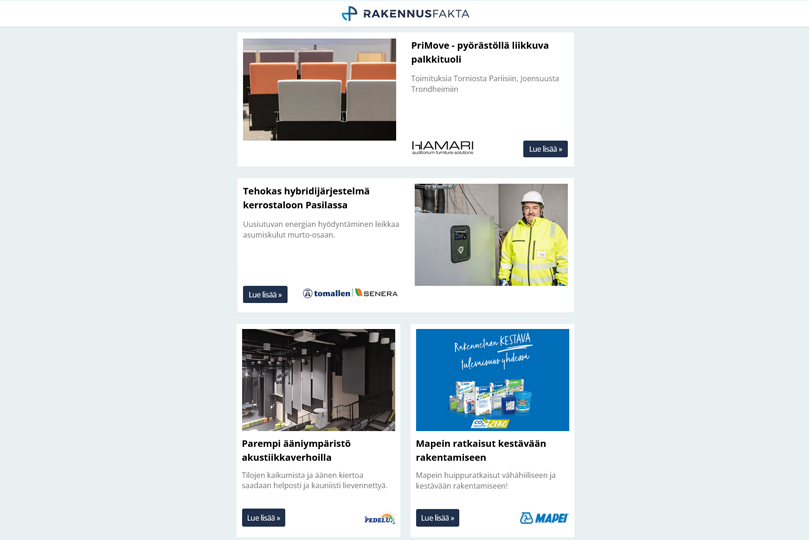The width and height of the screenshot is (809, 540).
Task: Click Lue lisää for Mapein ratkaisut
Action: pyautogui.click(x=438, y=518)
